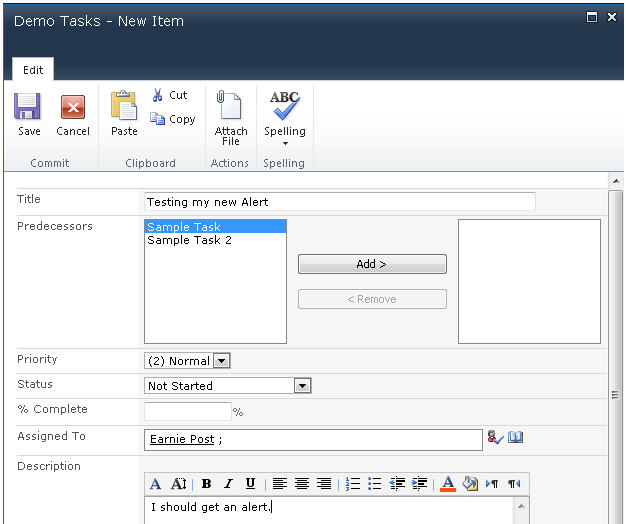Toggle Italic formatting in Description toolbar
Image resolution: width=626 pixels, height=524 pixels.
pyautogui.click(x=228, y=484)
